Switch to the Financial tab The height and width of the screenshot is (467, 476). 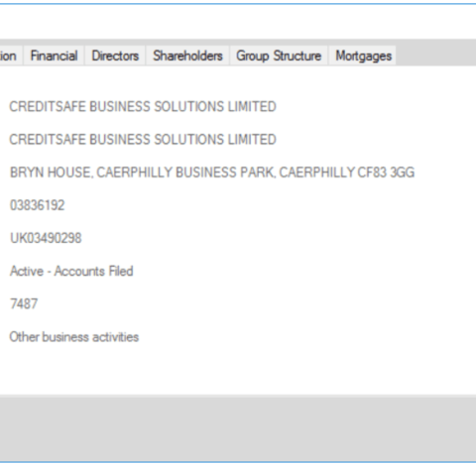coord(54,56)
